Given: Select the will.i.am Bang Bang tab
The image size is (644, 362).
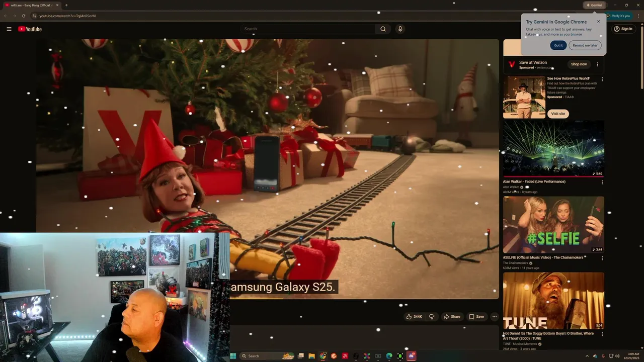Looking at the screenshot, I should coord(31,5).
